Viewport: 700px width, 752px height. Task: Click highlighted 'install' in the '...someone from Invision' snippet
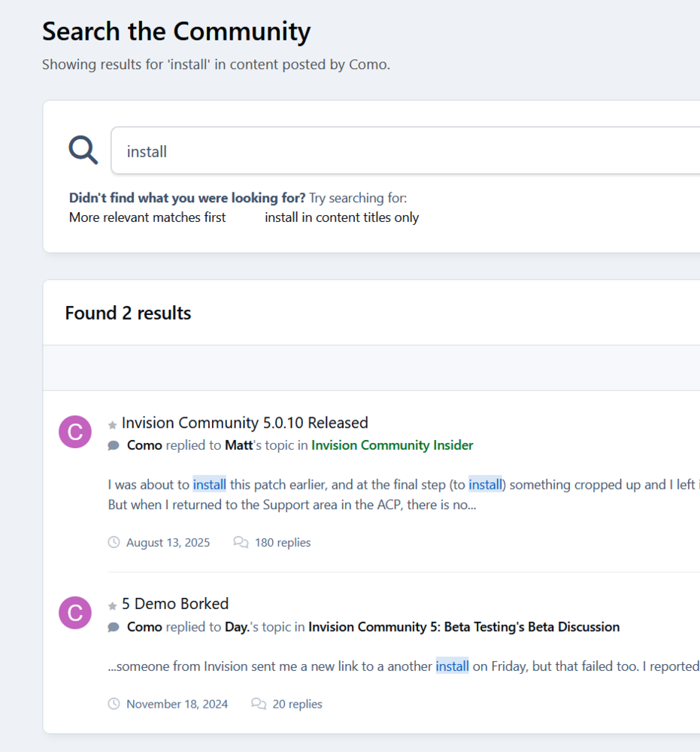(x=452, y=666)
